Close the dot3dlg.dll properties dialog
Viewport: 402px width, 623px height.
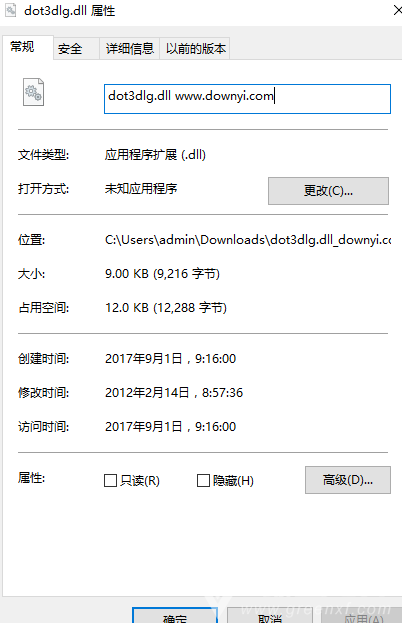(397, 10)
